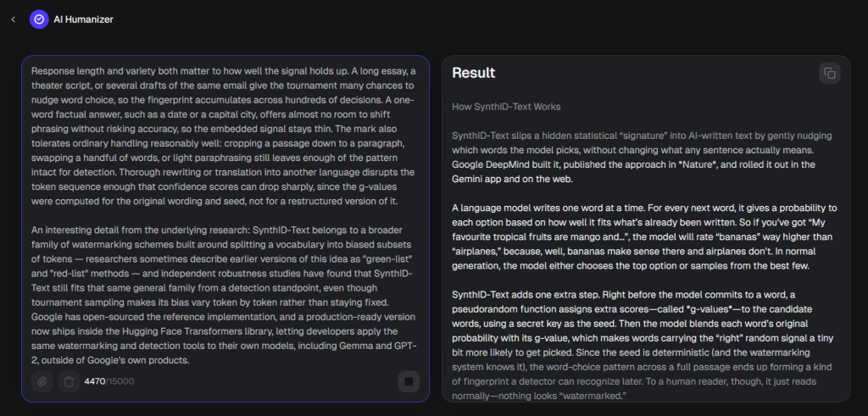This screenshot has height=416, width=868.
Task: Click the Result panel heading
Action: click(473, 73)
